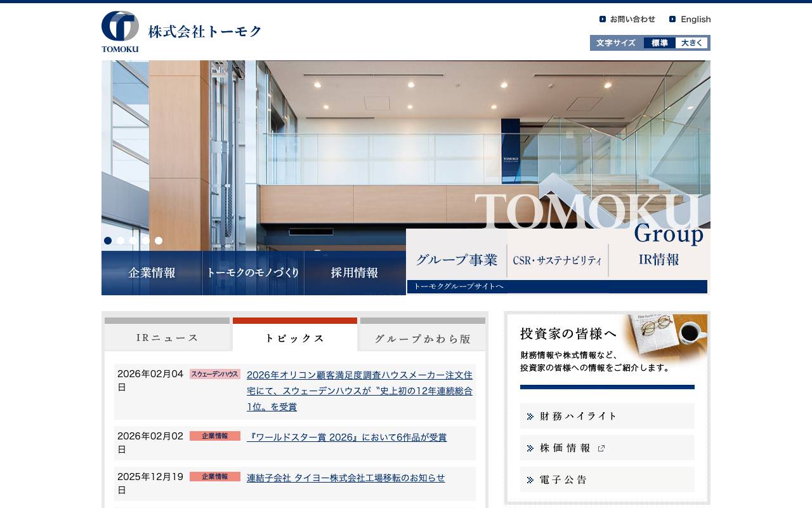This screenshot has width=812, height=508.
Task: Click the スウェーデンハウス category badge
Action: click(214, 374)
